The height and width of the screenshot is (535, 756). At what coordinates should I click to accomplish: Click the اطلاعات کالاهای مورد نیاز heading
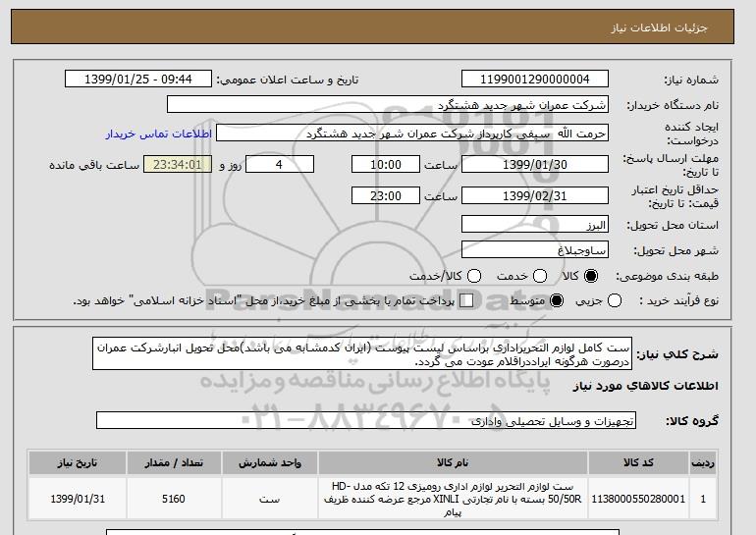[646, 386]
